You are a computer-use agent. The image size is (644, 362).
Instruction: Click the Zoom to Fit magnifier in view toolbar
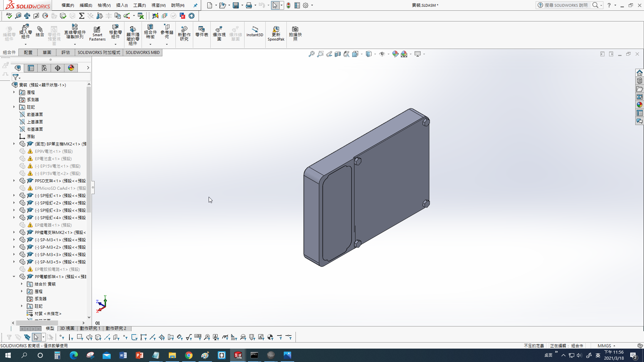(312, 54)
